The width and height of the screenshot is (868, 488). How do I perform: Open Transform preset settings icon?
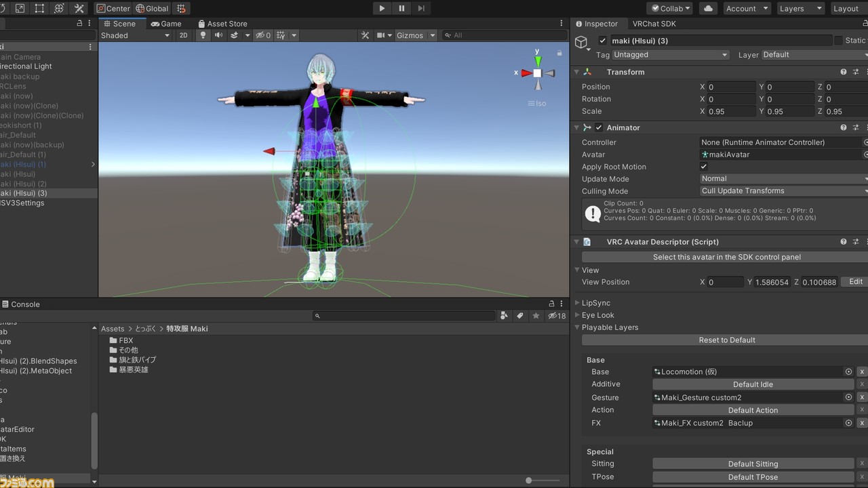pos(856,72)
